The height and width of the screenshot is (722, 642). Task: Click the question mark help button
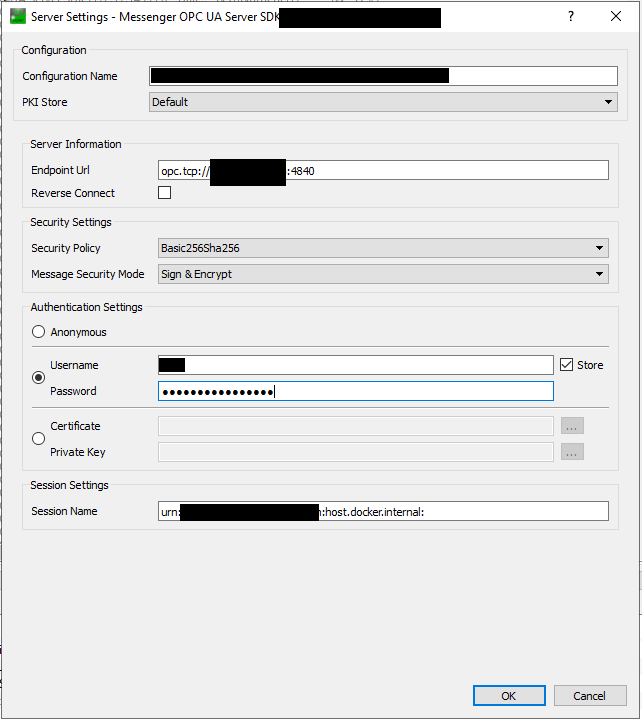point(571,17)
